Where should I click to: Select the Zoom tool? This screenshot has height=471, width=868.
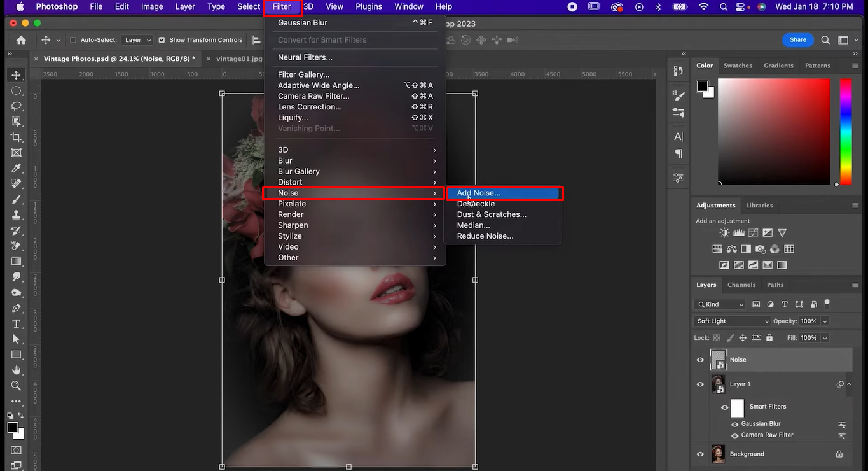point(16,385)
